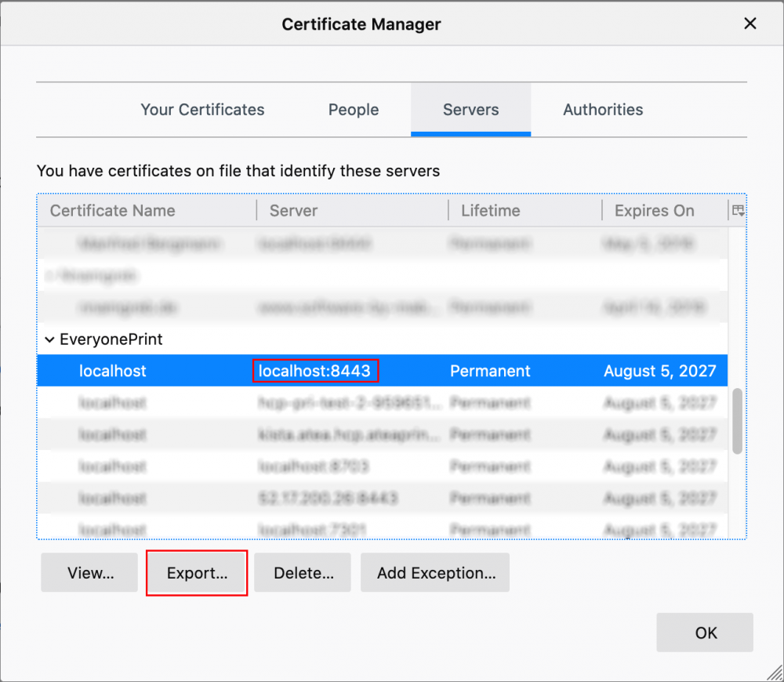Select the 52.17.200.26:8443 server certificate

click(x=314, y=498)
